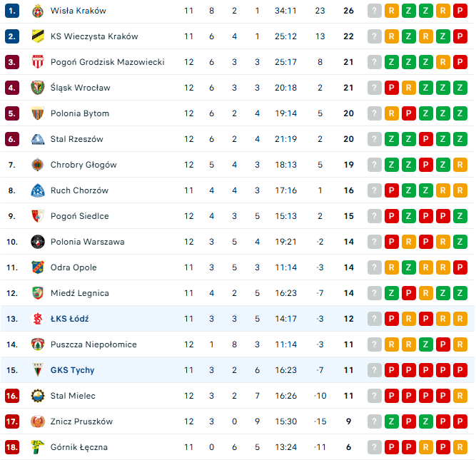
Task: Click the KS Wieczysta Kraków crest
Action: (x=38, y=36)
